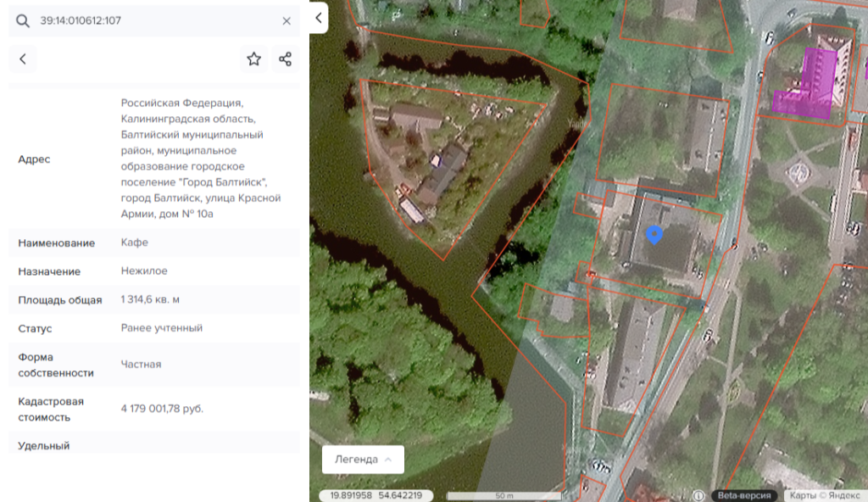The image size is (868, 502).
Task: Click the Частная value
Action: point(142,364)
